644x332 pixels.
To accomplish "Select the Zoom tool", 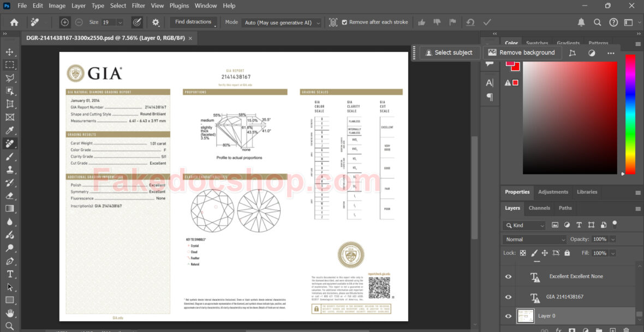I will click(8, 326).
